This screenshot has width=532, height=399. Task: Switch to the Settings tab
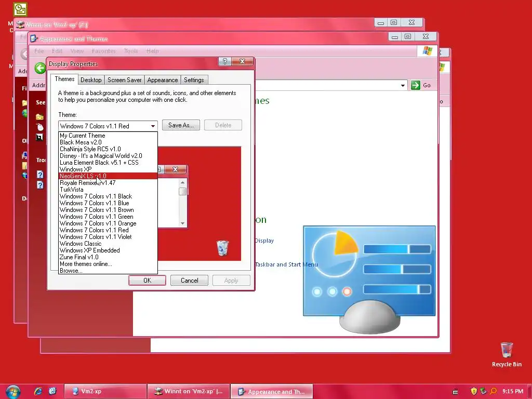194,80
